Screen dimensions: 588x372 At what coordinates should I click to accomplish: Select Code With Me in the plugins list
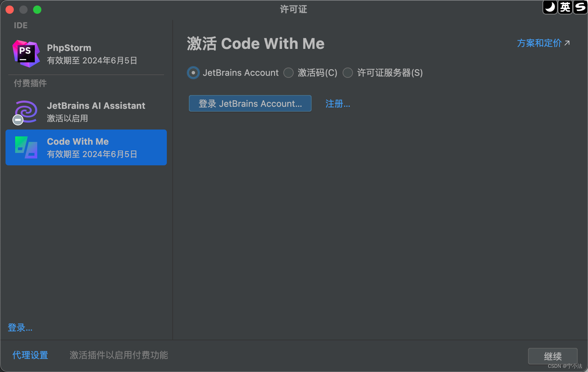click(86, 147)
